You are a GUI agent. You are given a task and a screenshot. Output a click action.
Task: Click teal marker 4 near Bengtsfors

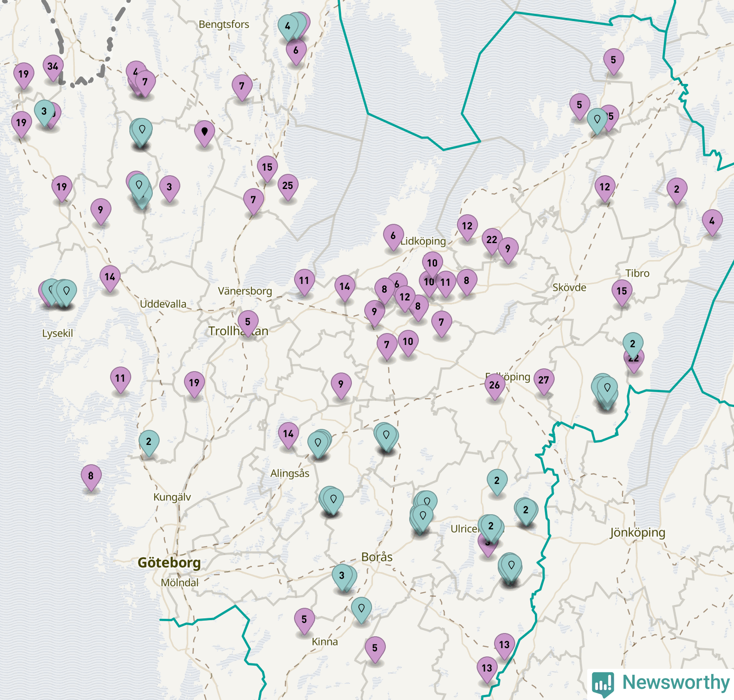(288, 28)
